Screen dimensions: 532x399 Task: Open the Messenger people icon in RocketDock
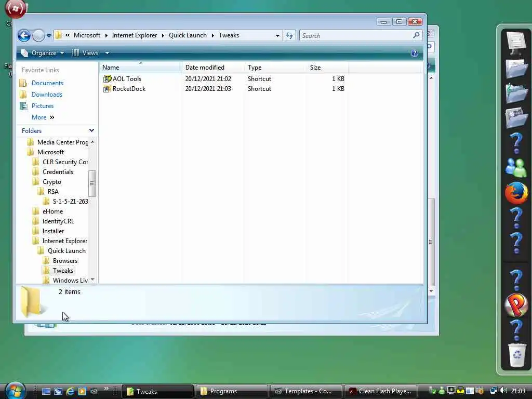click(x=516, y=167)
